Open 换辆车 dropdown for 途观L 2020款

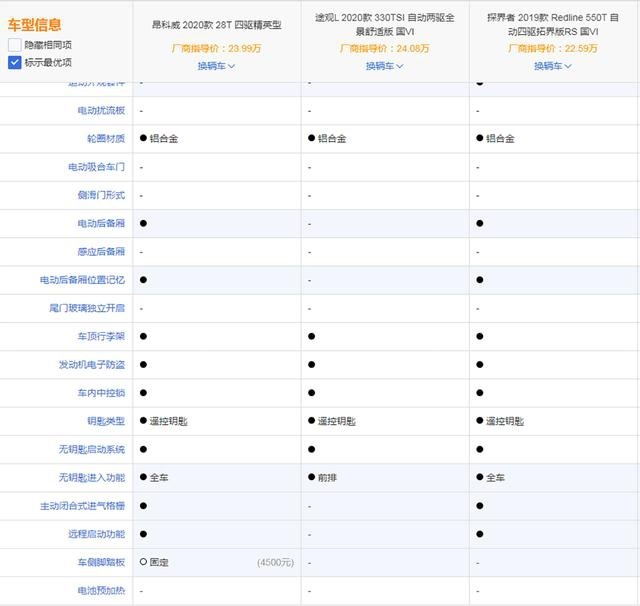click(384, 66)
